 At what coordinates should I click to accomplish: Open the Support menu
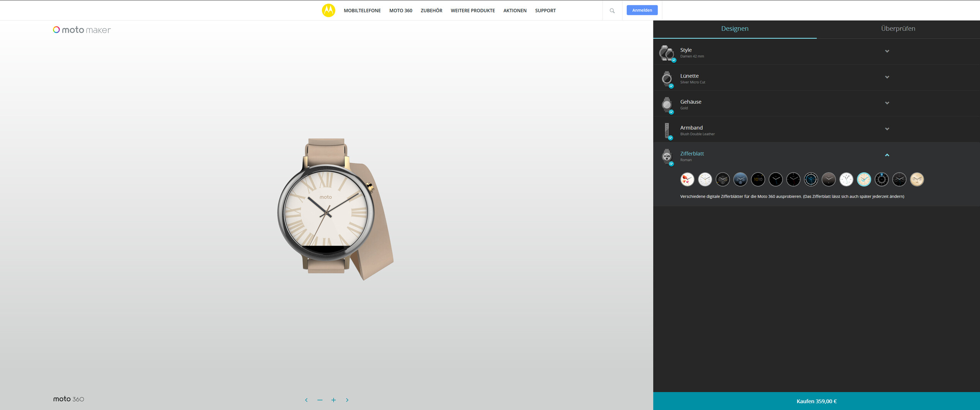(x=546, y=11)
